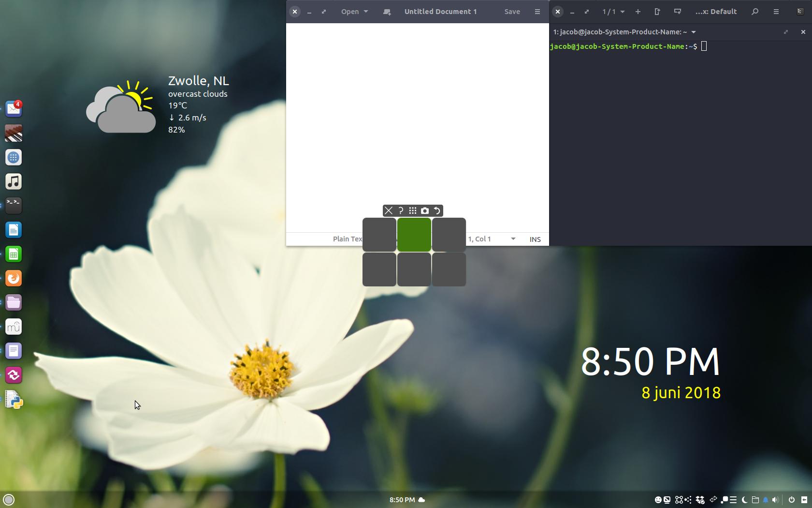812x508 pixels.
Task: Click the camera icon in the grid popup
Action: click(x=425, y=210)
